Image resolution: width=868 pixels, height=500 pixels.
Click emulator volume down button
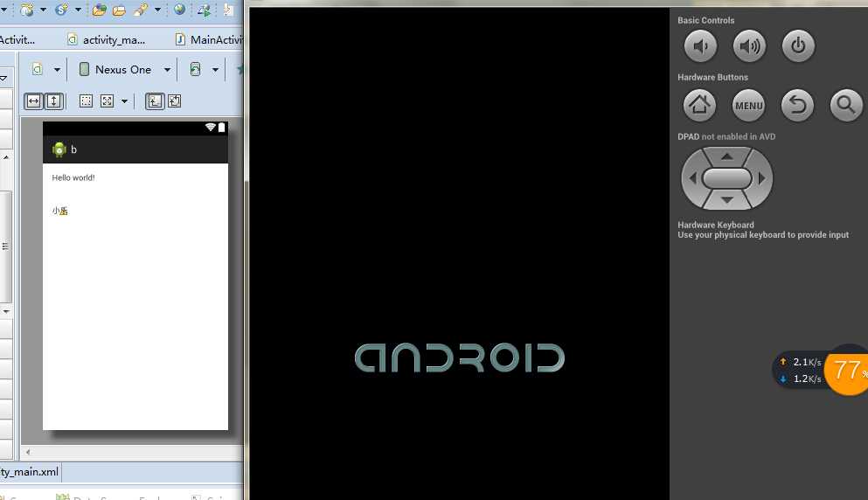click(x=700, y=46)
